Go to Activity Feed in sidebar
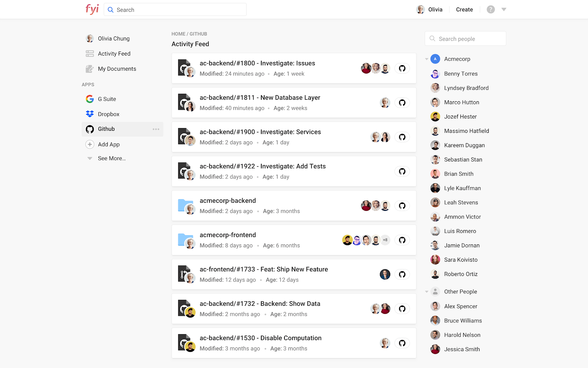Viewport: 588px width, 368px height. [108, 54]
